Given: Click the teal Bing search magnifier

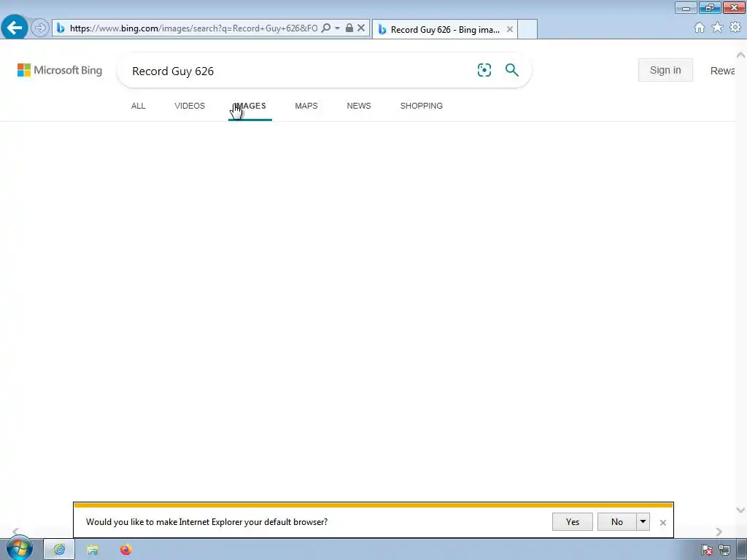Looking at the screenshot, I should click(512, 70).
